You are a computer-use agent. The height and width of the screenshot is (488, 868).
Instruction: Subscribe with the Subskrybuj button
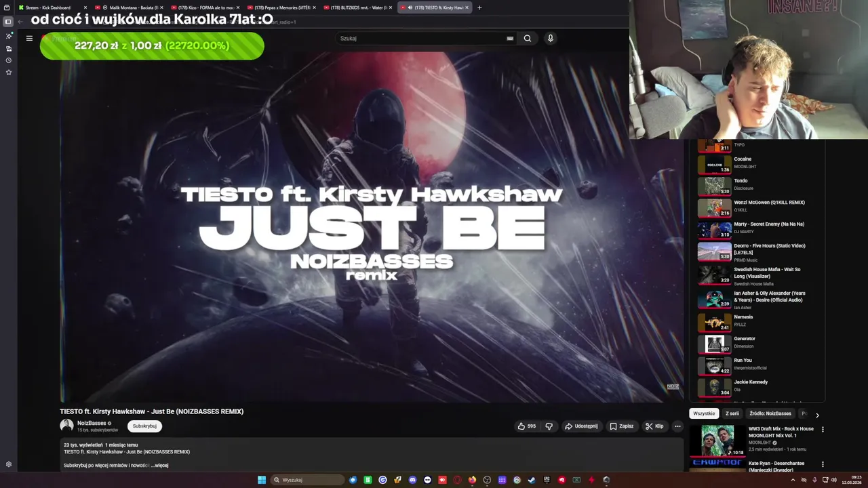click(144, 426)
